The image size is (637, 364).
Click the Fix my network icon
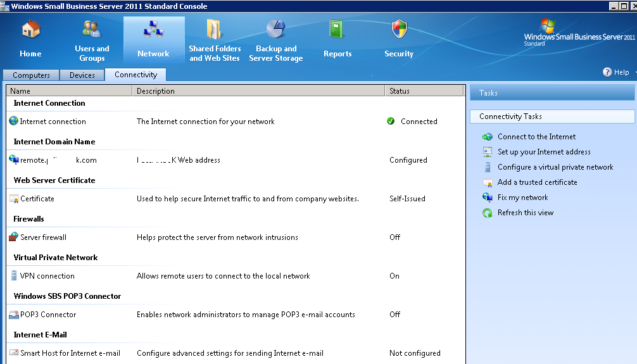[x=488, y=198]
